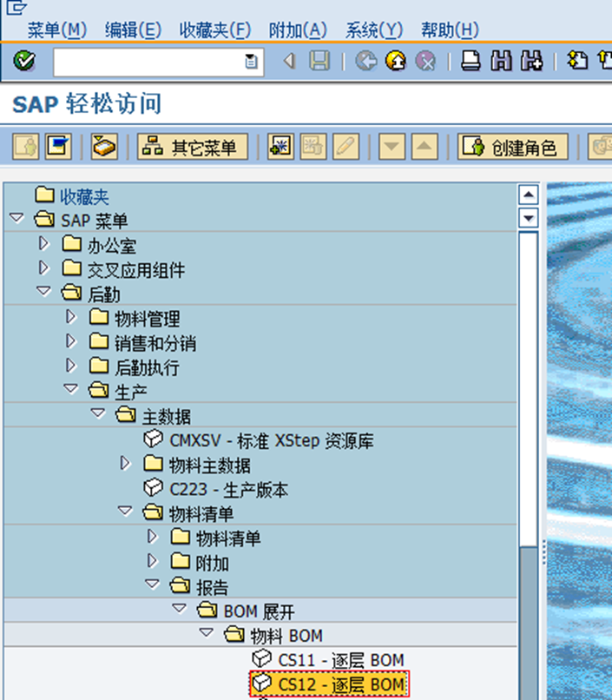The height and width of the screenshot is (700, 612).
Task: Click the Move Favorites Up icon
Action: click(424, 147)
